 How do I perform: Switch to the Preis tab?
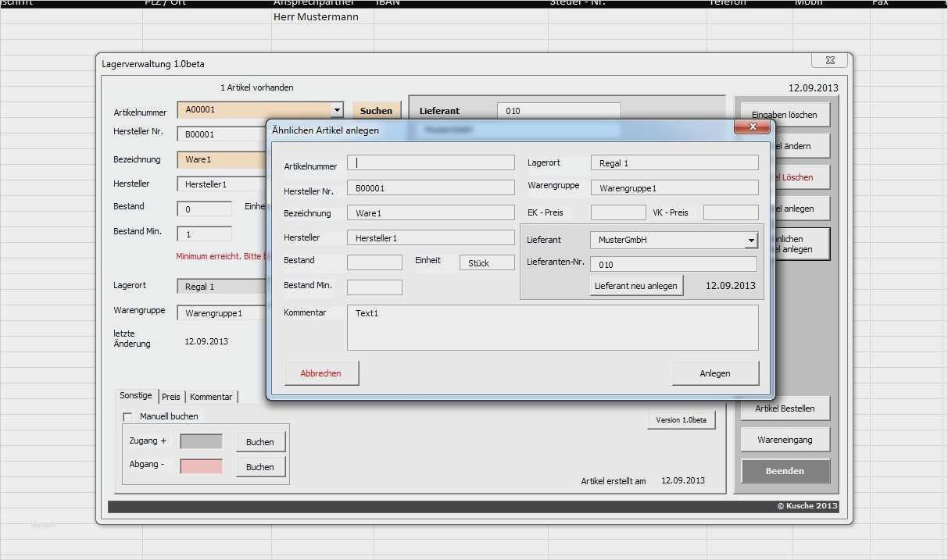point(171,397)
